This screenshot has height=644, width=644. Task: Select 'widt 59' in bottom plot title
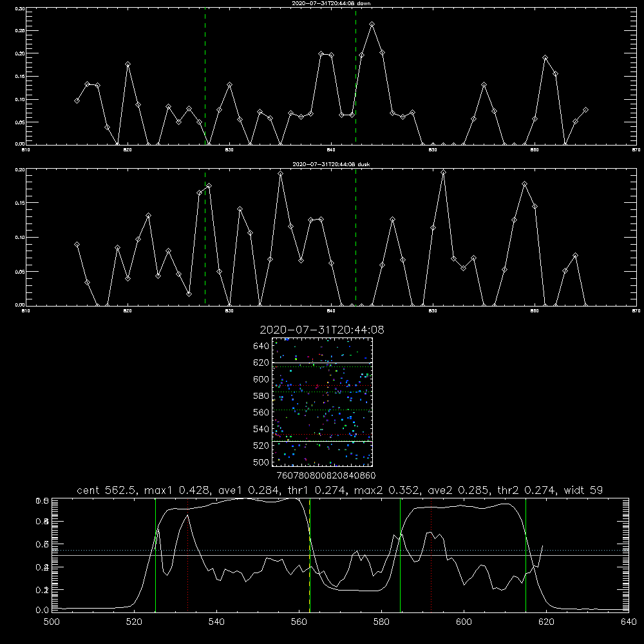(583, 490)
